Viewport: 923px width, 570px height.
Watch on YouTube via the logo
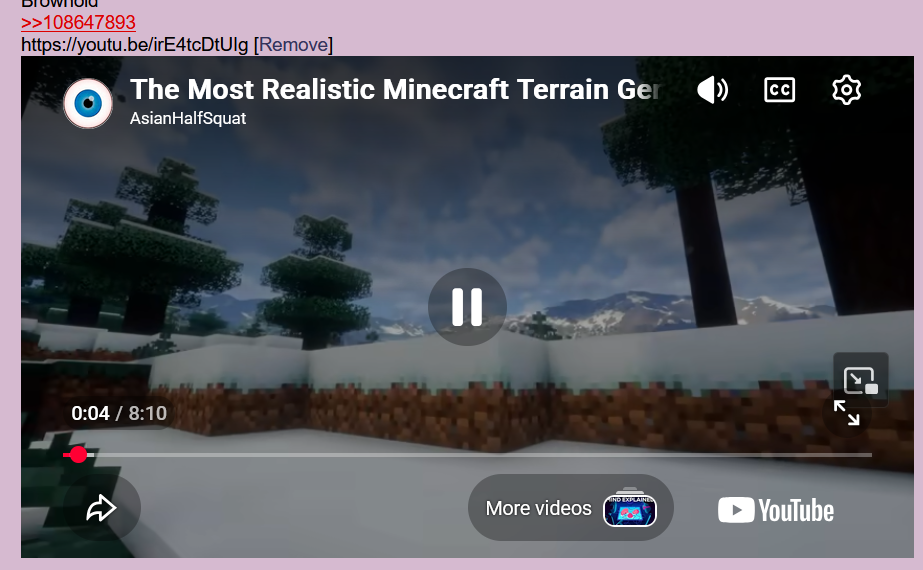(776, 510)
